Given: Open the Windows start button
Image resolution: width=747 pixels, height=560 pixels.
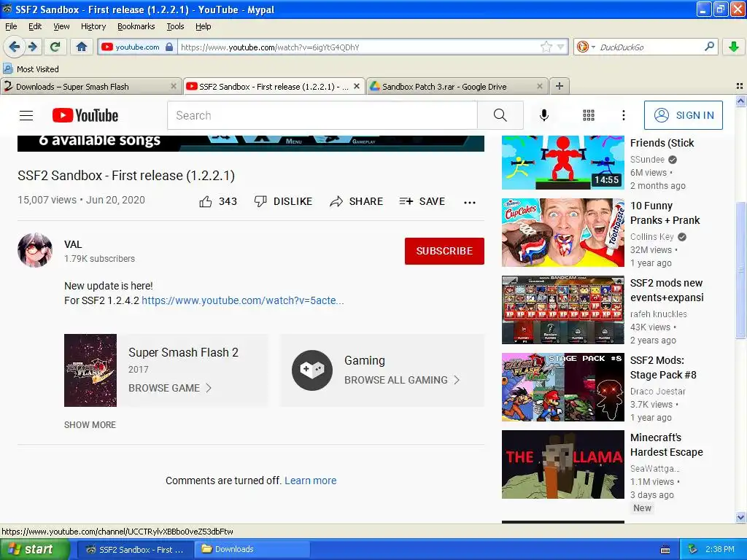Looking at the screenshot, I should [34, 549].
